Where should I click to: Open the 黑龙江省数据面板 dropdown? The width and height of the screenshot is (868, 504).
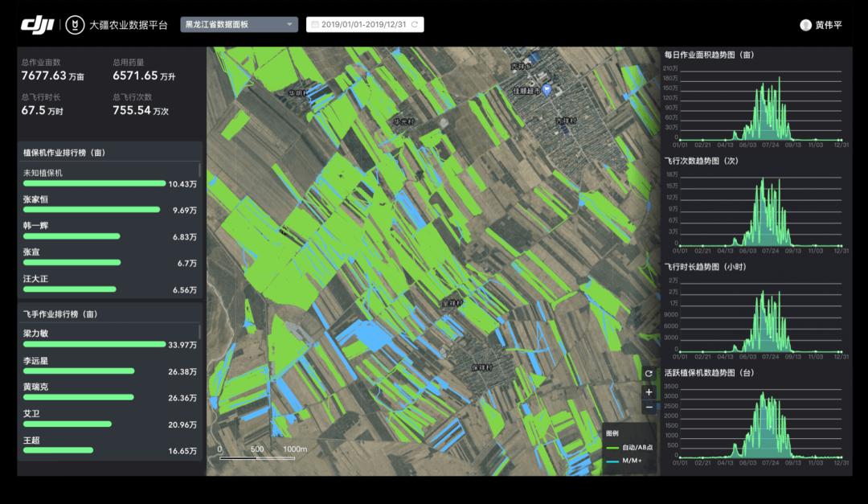239,24
